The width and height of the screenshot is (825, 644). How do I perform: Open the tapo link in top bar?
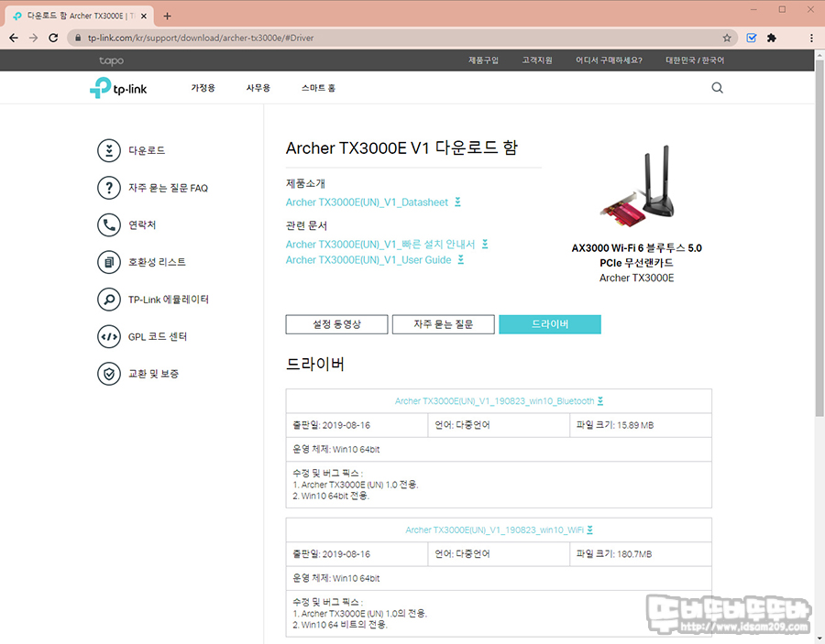(112, 60)
